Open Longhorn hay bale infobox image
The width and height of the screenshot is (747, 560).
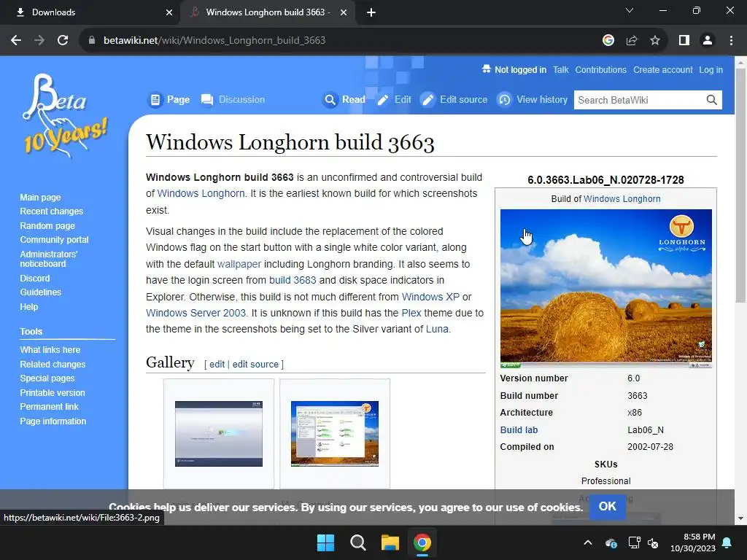point(606,288)
